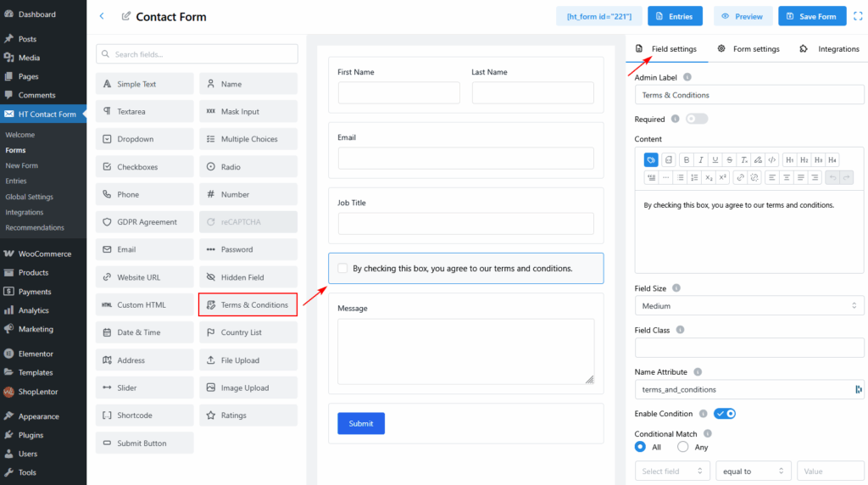This screenshot has height=485, width=868.
Task: Toggle the Required switch on
Action: (697, 119)
